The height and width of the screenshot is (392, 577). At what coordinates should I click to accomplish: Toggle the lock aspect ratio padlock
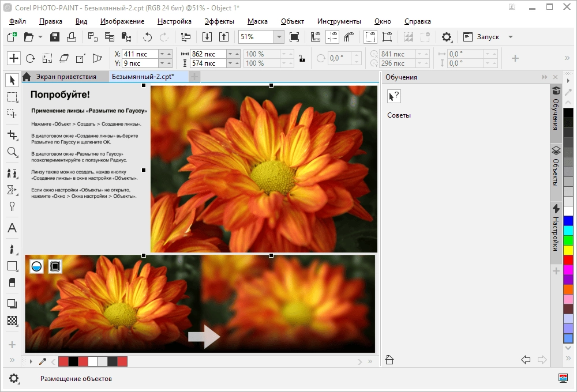[x=302, y=58]
